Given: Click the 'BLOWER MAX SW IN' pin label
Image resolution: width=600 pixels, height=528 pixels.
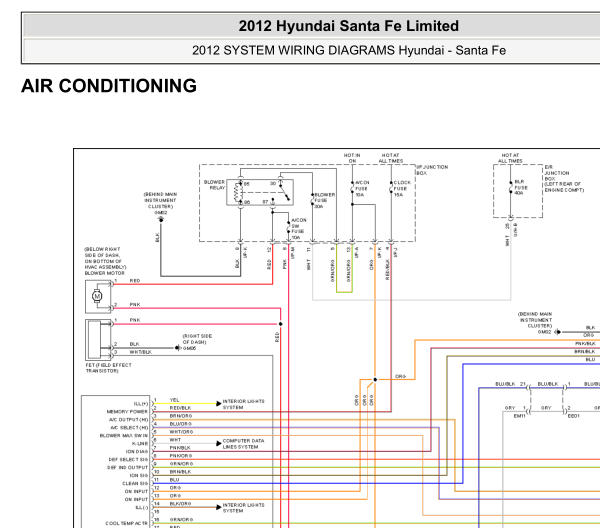Looking at the screenshot, I should click(x=124, y=436).
